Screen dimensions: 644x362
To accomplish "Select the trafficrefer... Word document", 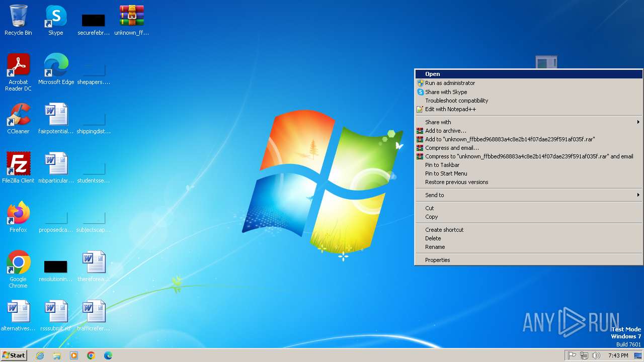I will [x=94, y=316].
